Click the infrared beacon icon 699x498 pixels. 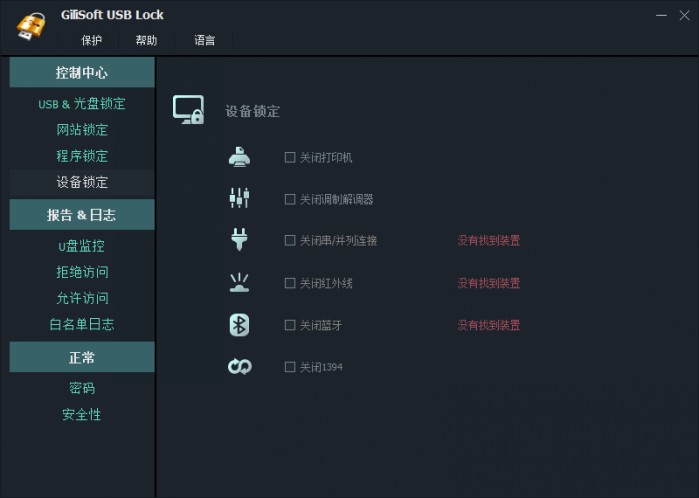[x=239, y=282]
